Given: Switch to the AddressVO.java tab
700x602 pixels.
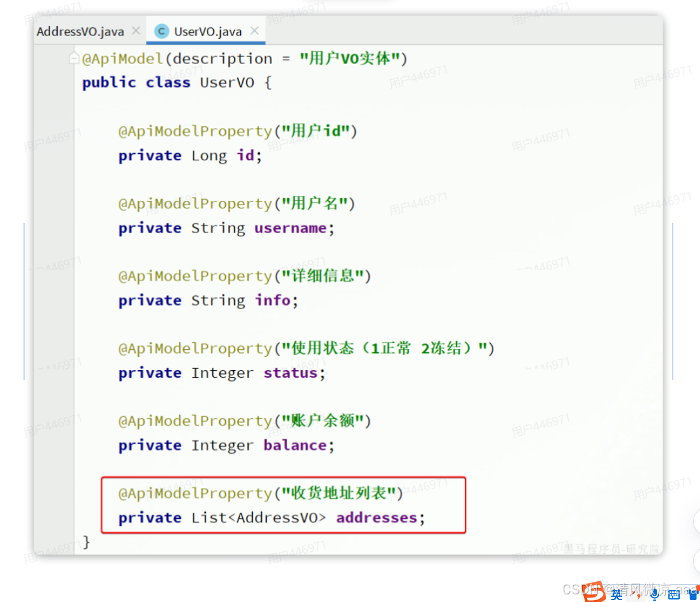Looking at the screenshot, I should coord(81,31).
